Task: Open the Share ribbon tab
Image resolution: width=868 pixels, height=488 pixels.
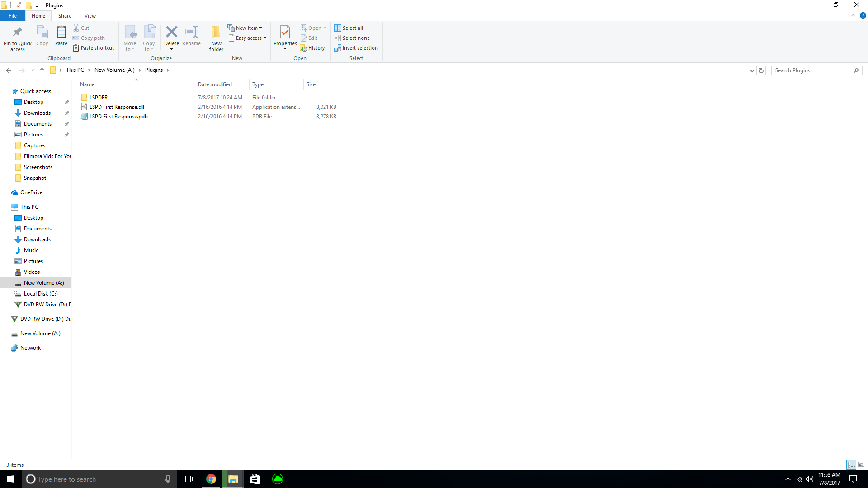Action: point(65,16)
